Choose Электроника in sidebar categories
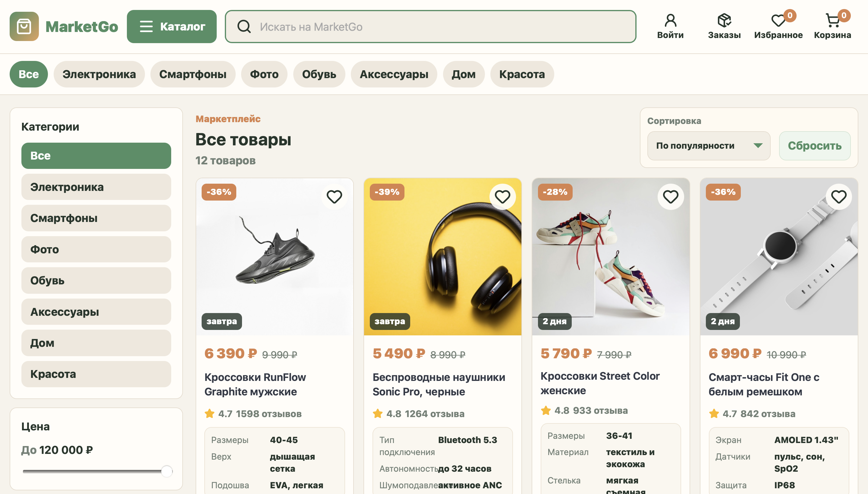This screenshot has width=868, height=494. pyautogui.click(x=96, y=187)
